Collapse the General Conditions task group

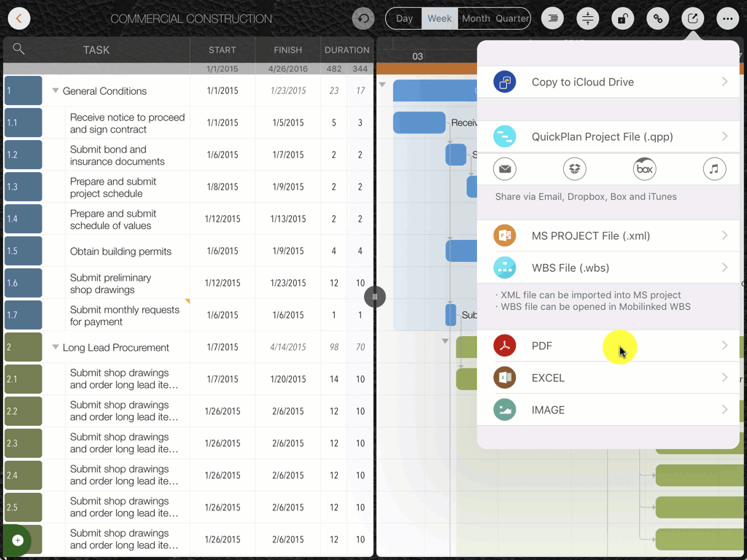[x=55, y=91]
